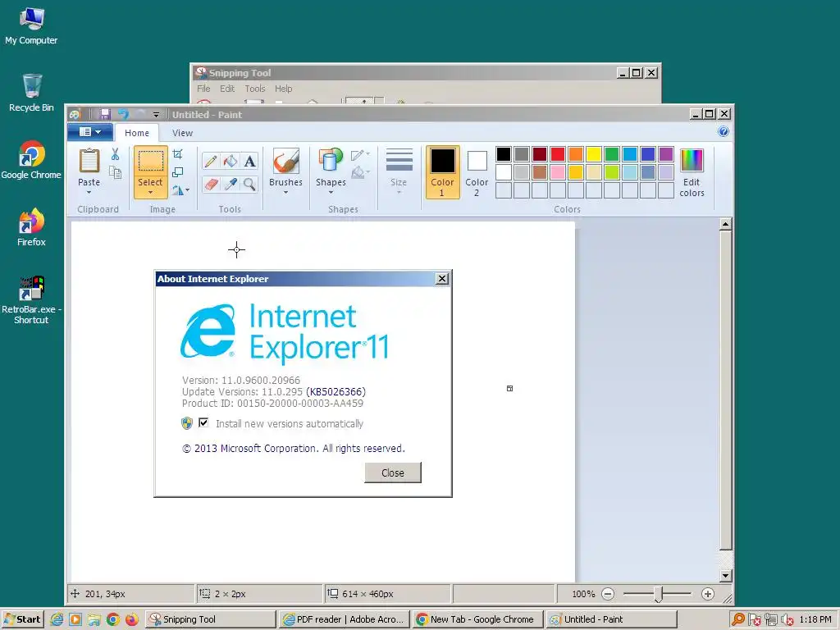Select RetroBar.exe shortcut on desktop
This screenshot has width=840, height=630.
[x=31, y=300]
